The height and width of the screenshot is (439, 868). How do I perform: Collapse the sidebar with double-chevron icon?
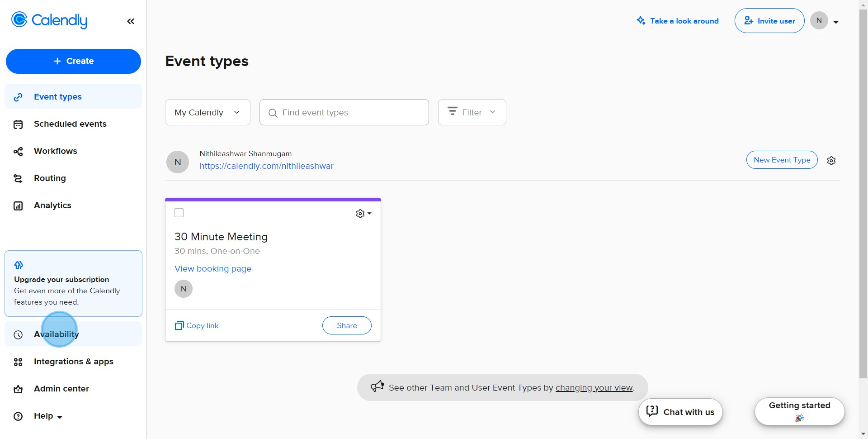point(131,21)
